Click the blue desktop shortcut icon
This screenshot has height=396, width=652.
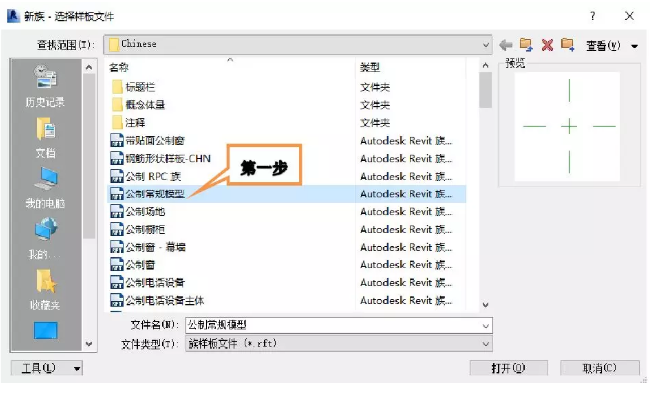coord(45,331)
